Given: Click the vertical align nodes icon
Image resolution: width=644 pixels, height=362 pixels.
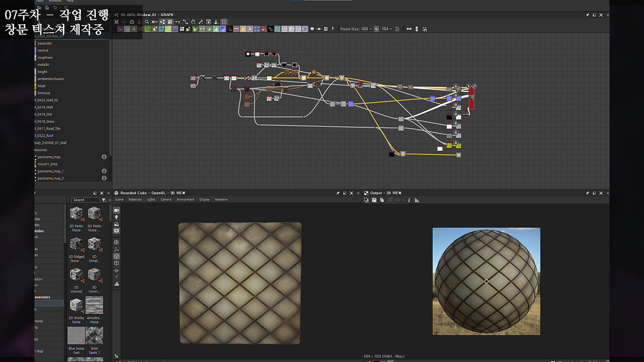Looking at the screenshot, I should (x=417, y=29).
